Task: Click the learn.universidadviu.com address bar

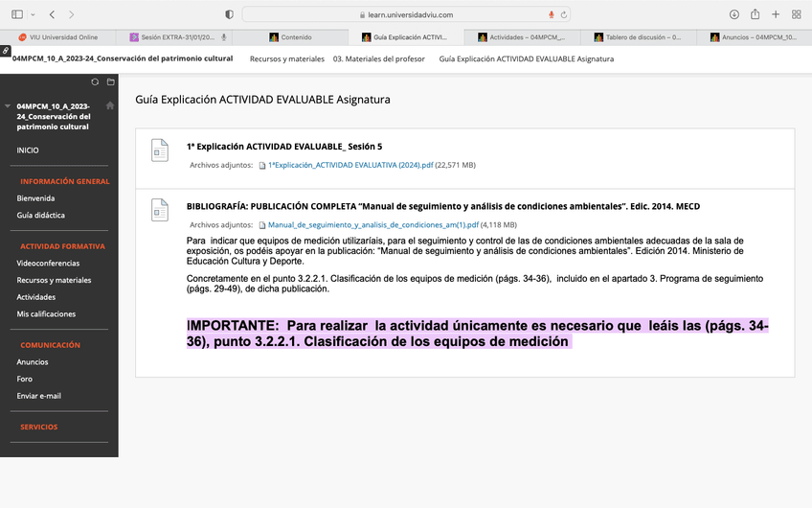Action: coord(407,14)
